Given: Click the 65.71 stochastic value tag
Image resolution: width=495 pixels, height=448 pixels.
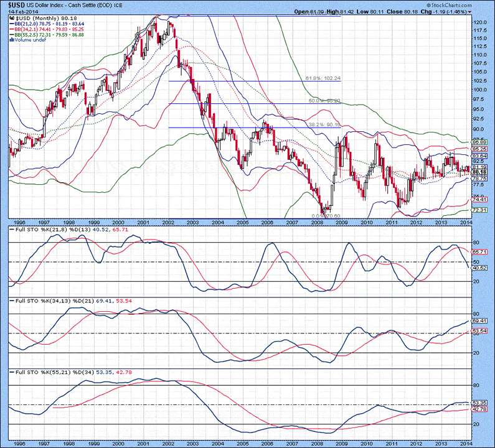Looking at the screenshot, I should pyautogui.click(x=478, y=251).
